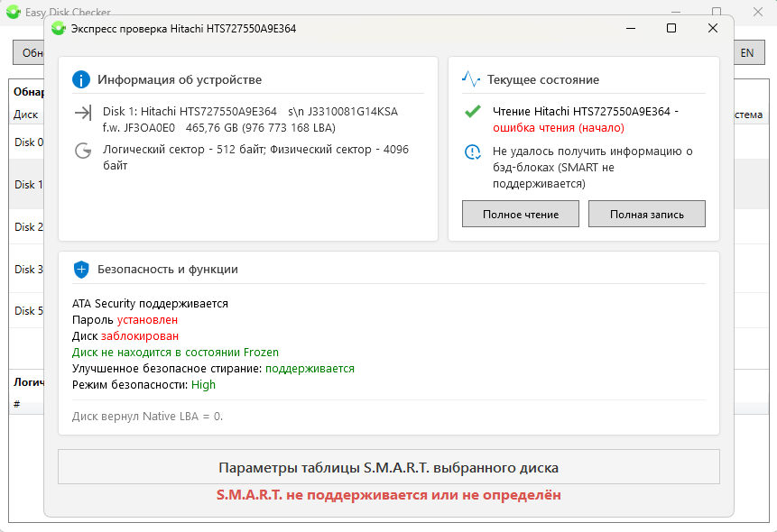Click the warning icon beside the bad-blocks message
This screenshot has height=532, width=777.
click(472, 151)
